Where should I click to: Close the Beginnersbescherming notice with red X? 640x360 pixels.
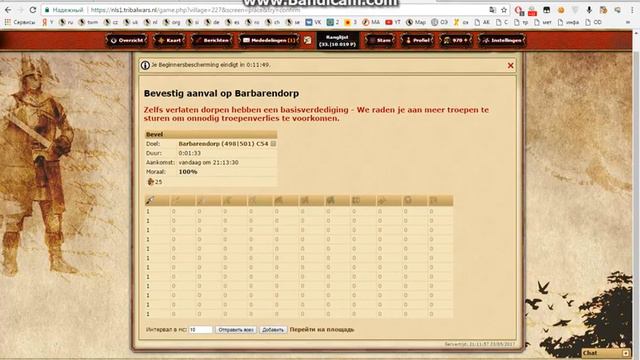(510, 65)
